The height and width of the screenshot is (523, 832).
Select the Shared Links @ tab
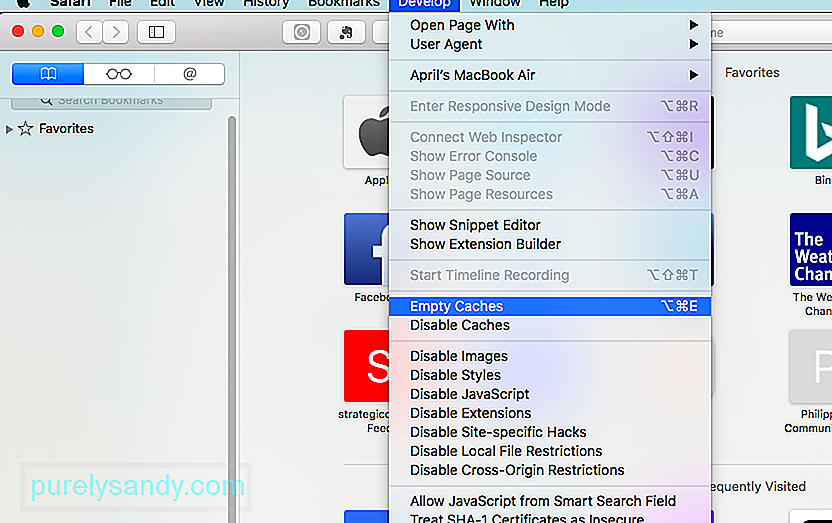[x=189, y=74]
